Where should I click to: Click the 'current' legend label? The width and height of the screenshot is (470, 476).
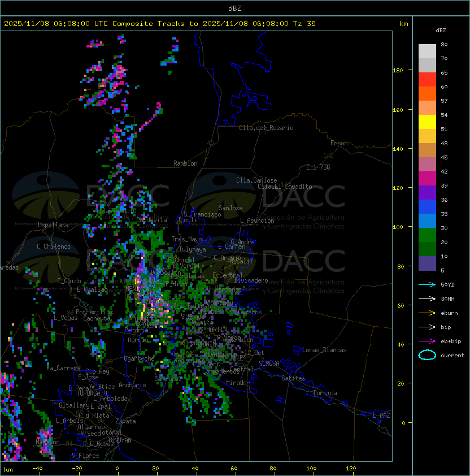click(x=452, y=355)
